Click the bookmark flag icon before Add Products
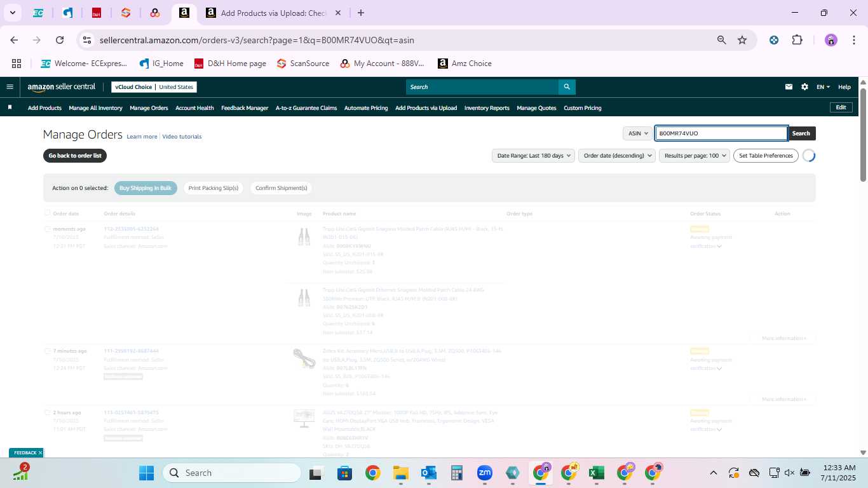Screen dimensions: 868x488 (x=10, y=107)
